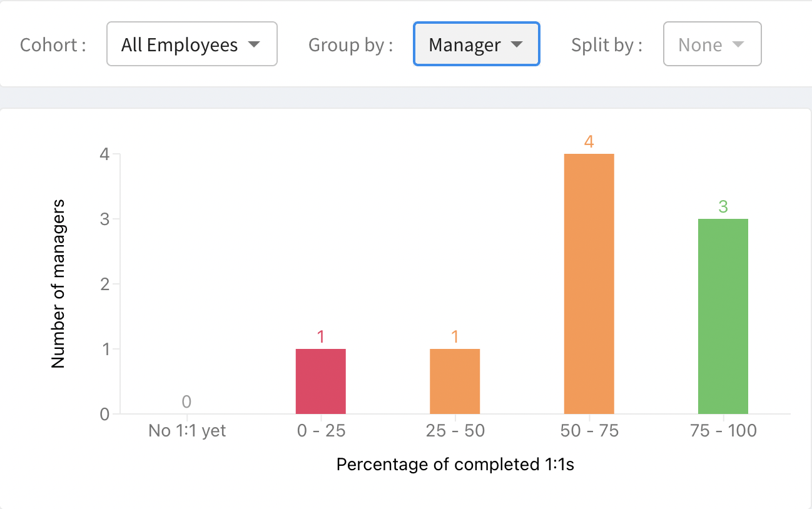Click the No 1:1 yet axis label

click(x=186, y=431)
